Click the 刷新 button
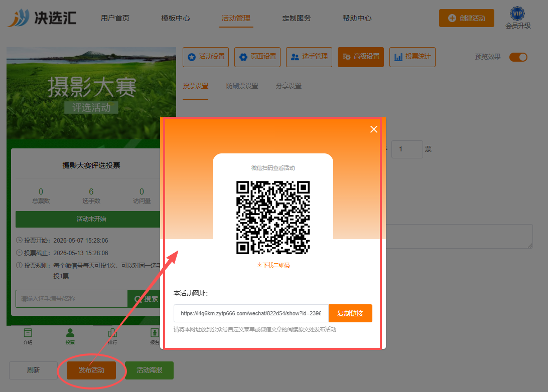The height and width of the screenshot is (392, 548). tap(34, 370)
